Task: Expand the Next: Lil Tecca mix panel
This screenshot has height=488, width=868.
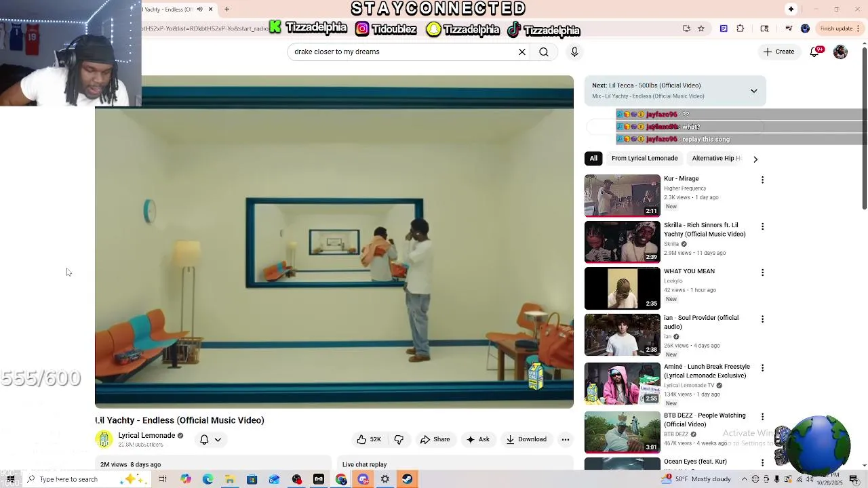Action: point(753,91)
